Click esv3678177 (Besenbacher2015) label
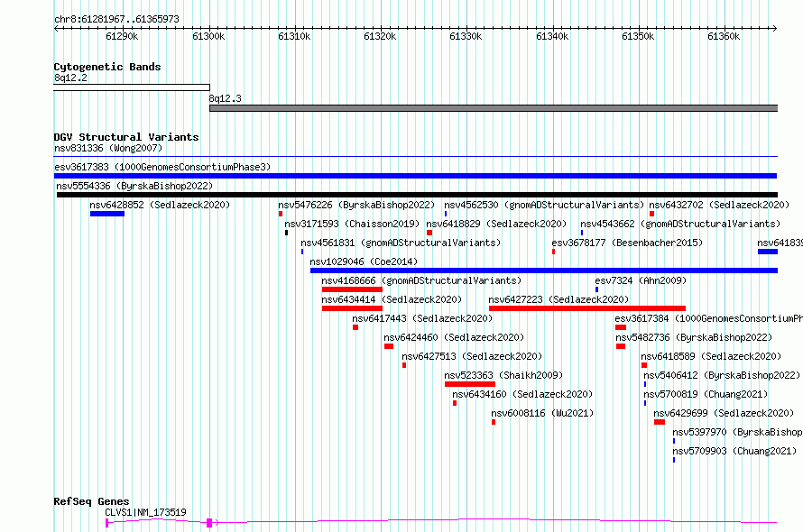The height and width of the screenshot is (532, 803). tap(627, 243)
